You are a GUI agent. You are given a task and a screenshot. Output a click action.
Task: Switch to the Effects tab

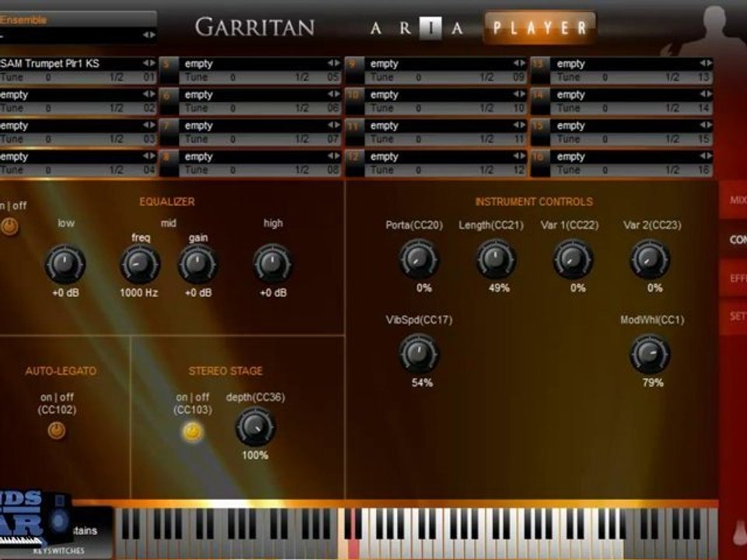[x=734, y=278]
